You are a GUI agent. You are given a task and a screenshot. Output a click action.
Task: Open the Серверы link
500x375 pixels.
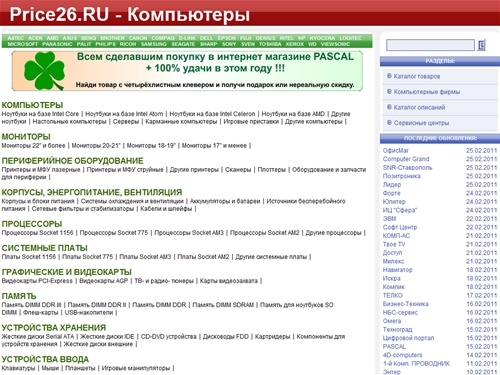126,122
